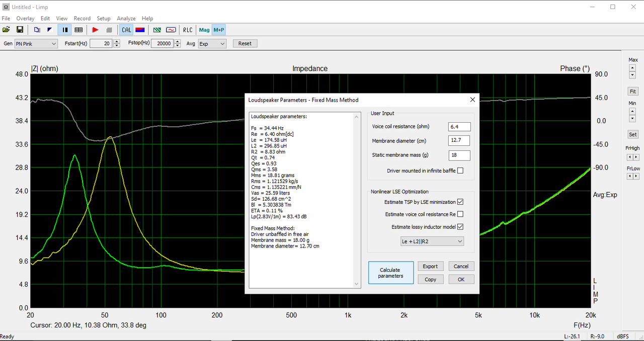
Task: Open the Analyze menu
Action: 126,19
